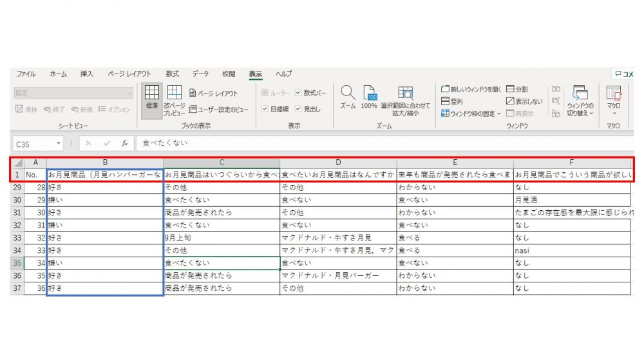Select column F header
The height and width of the screenshot is (363, 644).
pos(572,162)
